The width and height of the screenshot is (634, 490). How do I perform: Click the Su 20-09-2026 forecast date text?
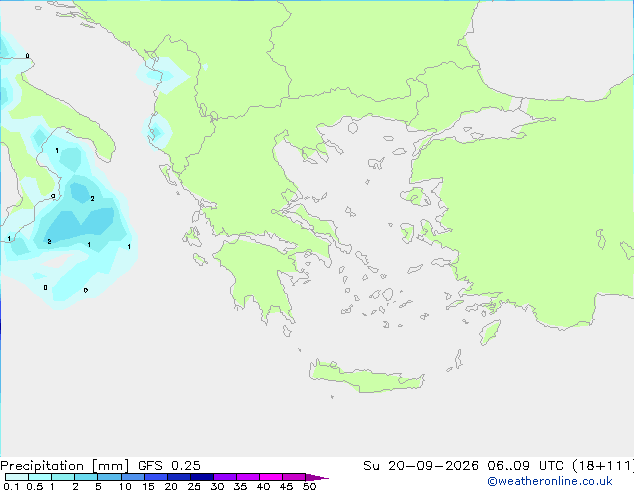(x=421, y=466)
